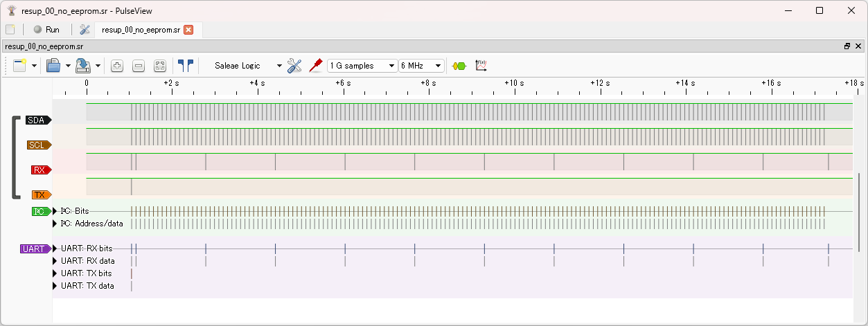Image resolution: width=868 pixels, height=326 pixels.
Task: Collapse the UART: RX bits row
Action: click(x=55, y=248)
